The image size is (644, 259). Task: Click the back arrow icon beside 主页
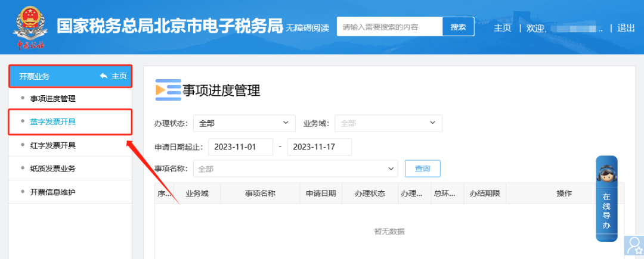point(104,76)
